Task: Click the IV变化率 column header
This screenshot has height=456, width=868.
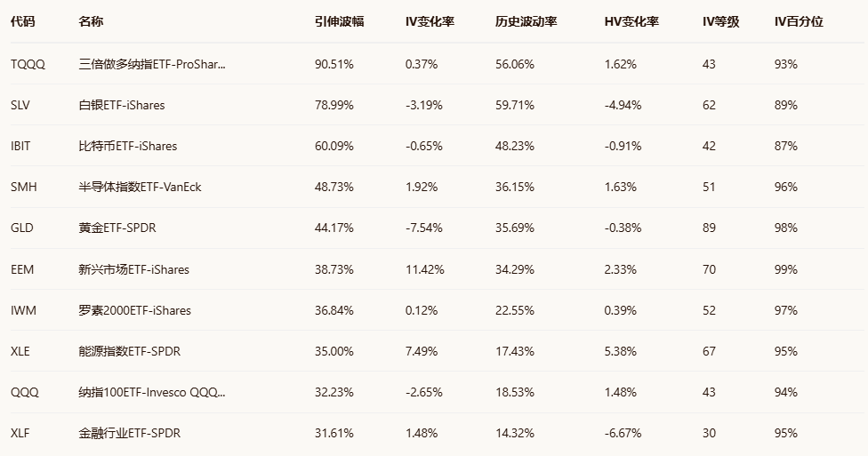Action: (430, 21)
